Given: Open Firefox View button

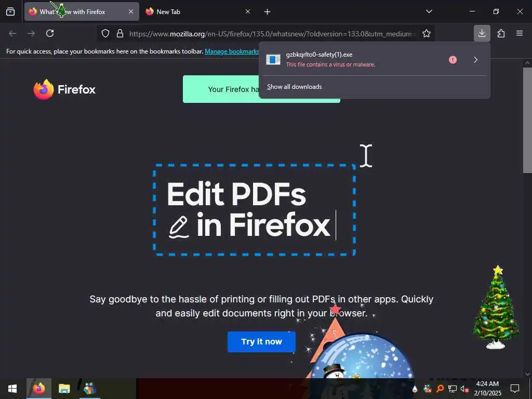Looking at the screenshot, I should [x=10, y=11].
